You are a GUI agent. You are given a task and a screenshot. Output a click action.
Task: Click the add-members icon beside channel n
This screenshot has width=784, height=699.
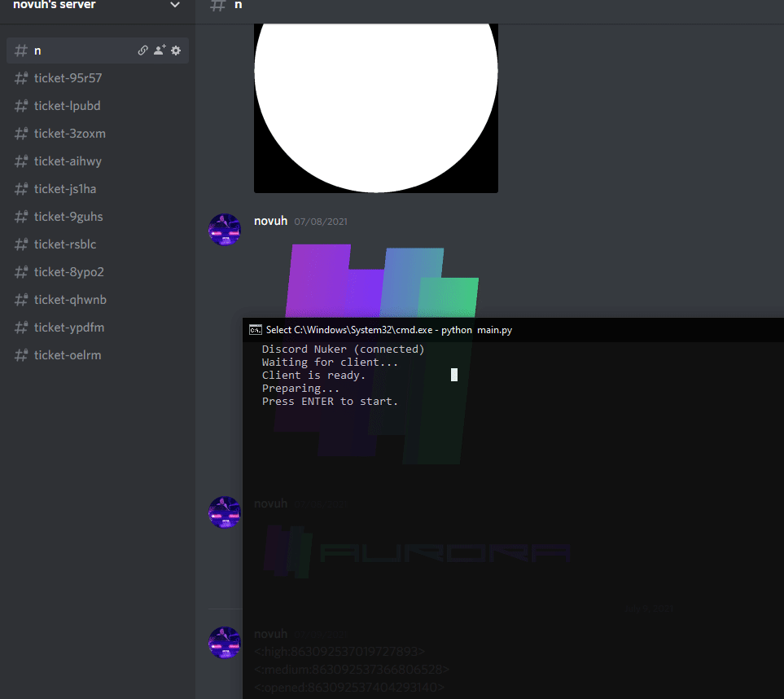tap(159, 50)
